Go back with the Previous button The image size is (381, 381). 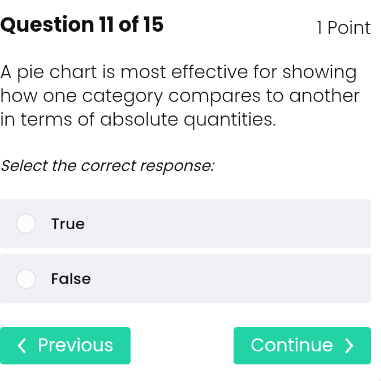[65, 346]
